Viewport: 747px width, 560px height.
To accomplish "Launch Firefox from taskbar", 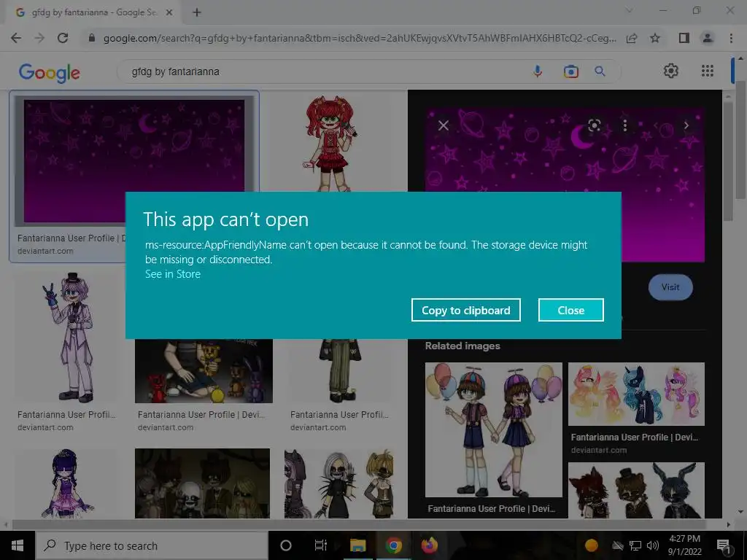I will (429, 545).
